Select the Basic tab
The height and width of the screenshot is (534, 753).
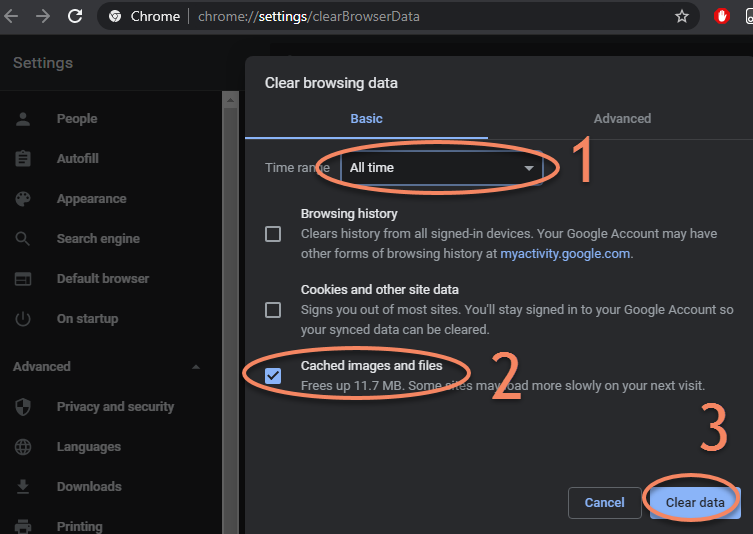point(366,119)
